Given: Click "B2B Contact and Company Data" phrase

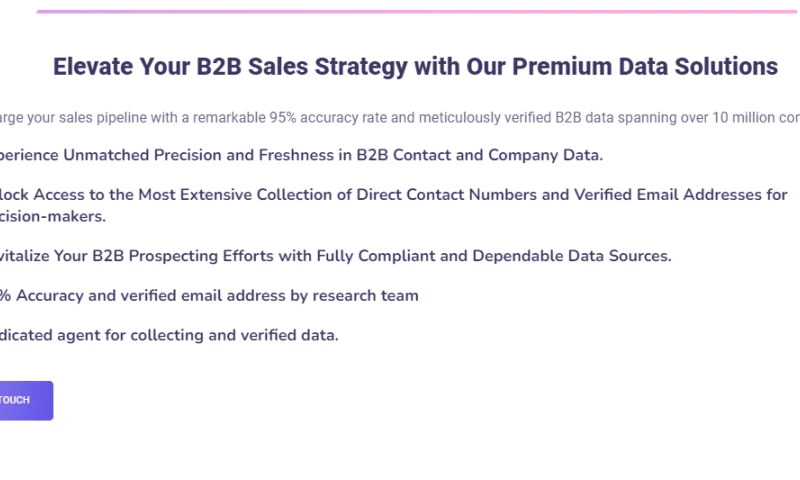Looking at the screenshot, I should pyautogui.click(x=480, y=156).
